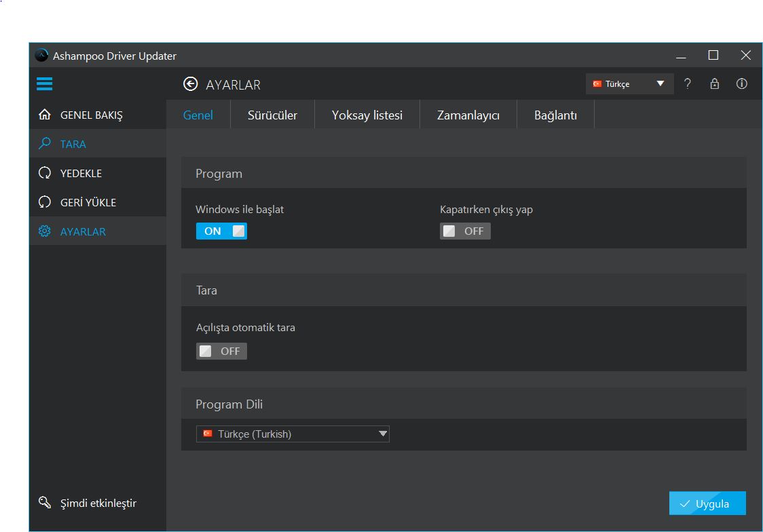
Task: Open the Bağlantı tab
Action: [x=556, y=115]
